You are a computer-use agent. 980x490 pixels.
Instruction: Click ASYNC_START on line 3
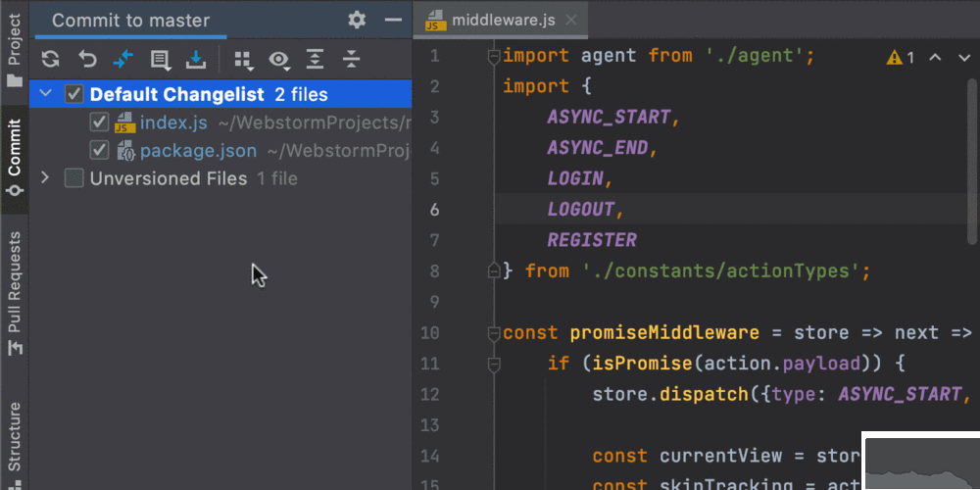609,117
